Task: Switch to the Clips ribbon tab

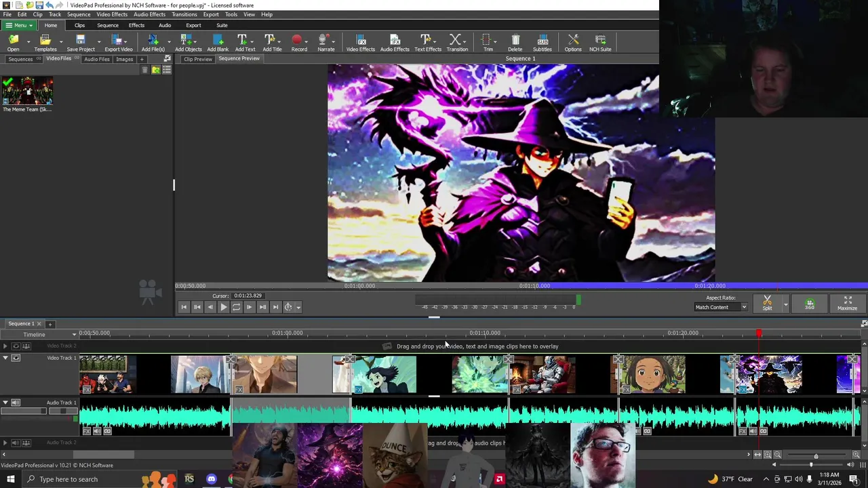Action: click(x=79, y=25)
